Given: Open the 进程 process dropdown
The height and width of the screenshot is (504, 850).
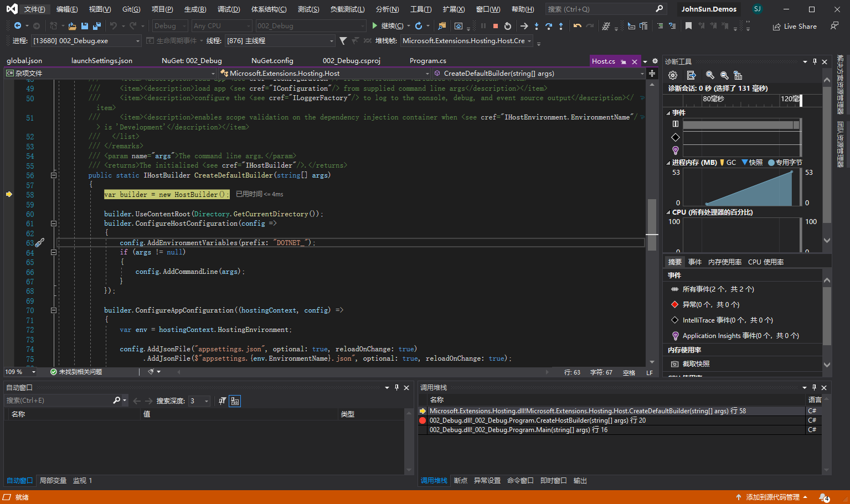Looking at the screenshot, I should click(86, 41).
